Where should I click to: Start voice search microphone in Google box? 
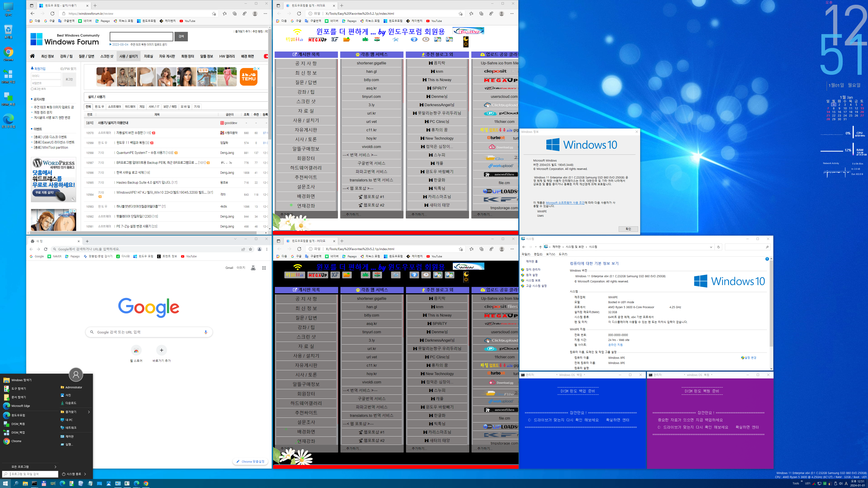click(206, 332)
